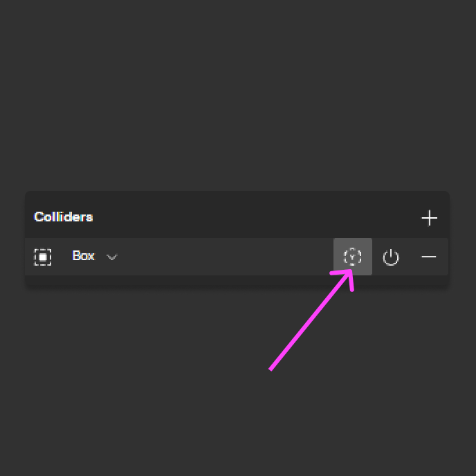
Task: Click the power icon on the Box row
Action: tap(391, 257)
